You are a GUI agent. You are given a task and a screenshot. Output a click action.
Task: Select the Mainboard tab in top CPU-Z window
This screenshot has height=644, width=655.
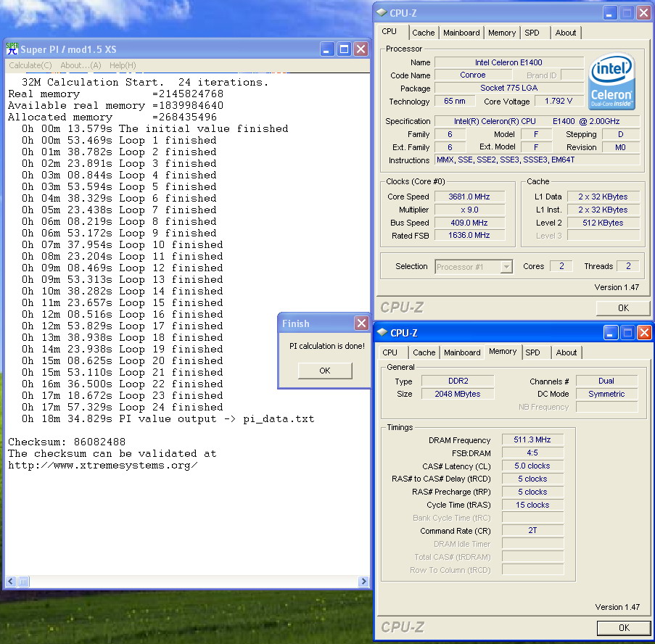(461, 33)
